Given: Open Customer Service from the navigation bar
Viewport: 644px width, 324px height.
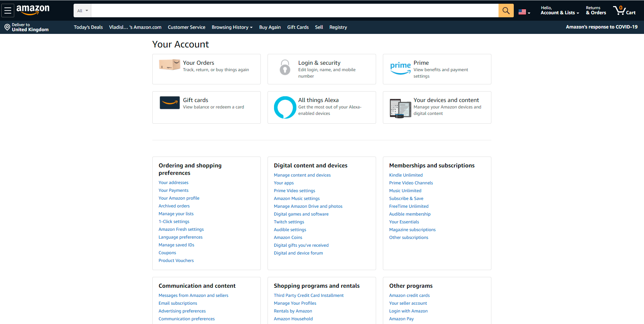Looking at the screenshot, I should click(187, 27).
